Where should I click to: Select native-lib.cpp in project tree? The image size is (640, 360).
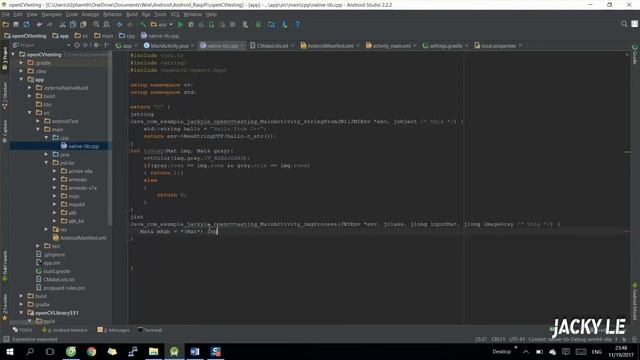tap(83, 146)
